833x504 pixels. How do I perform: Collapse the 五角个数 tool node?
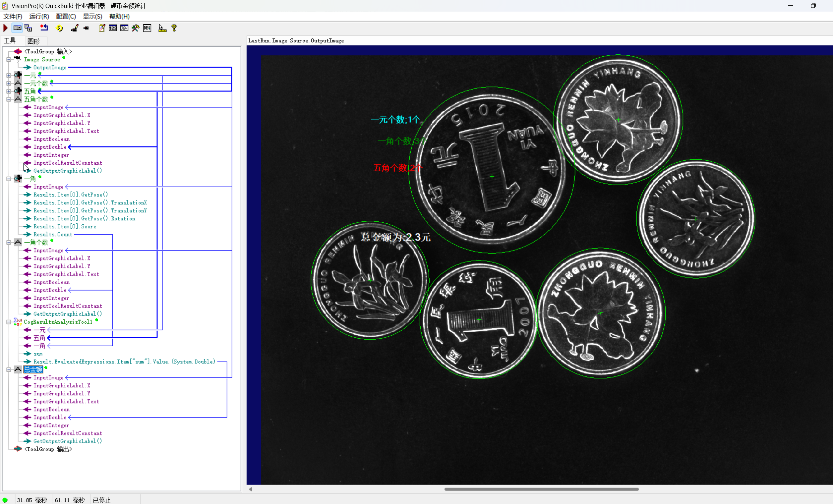(x=9, y=99)
